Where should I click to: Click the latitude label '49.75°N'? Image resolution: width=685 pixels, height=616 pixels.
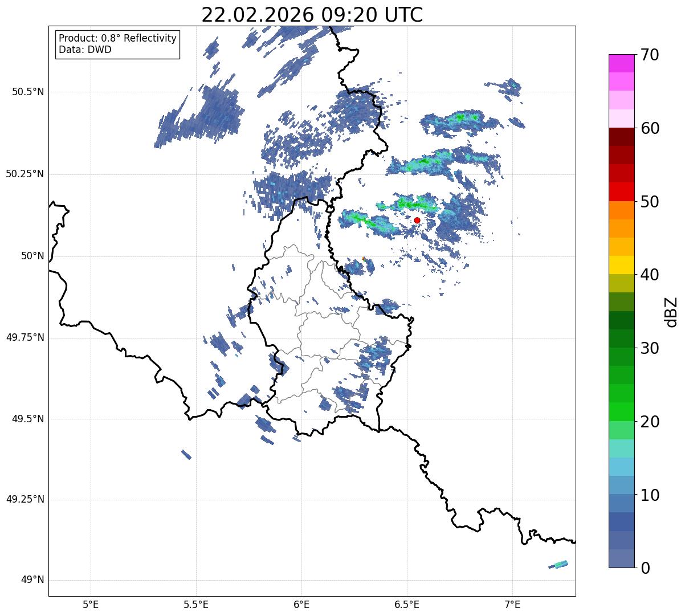[25, 337]
